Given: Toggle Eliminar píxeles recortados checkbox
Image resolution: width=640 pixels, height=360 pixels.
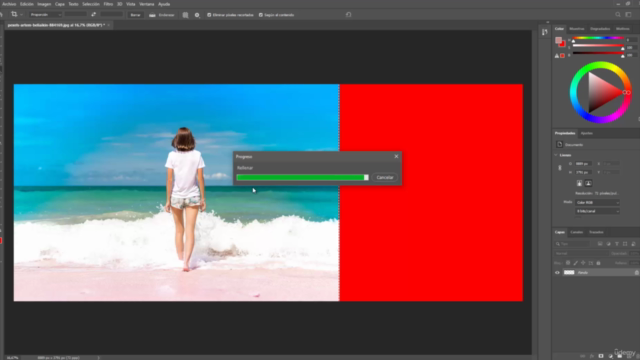Looking at the screenshot, I should [x=209, y=15].
